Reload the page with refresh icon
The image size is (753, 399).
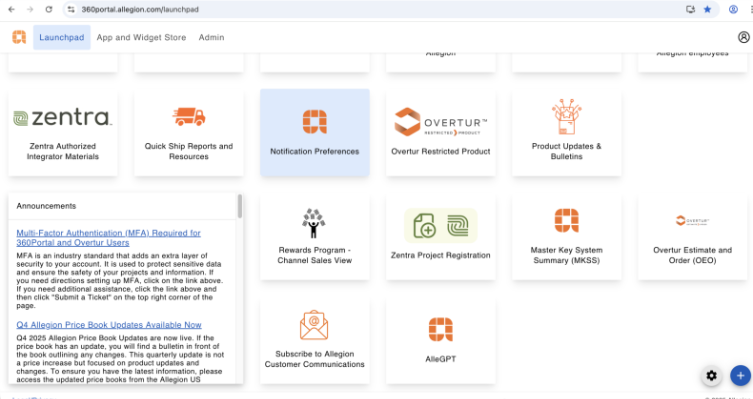click(x=49, y=9)
